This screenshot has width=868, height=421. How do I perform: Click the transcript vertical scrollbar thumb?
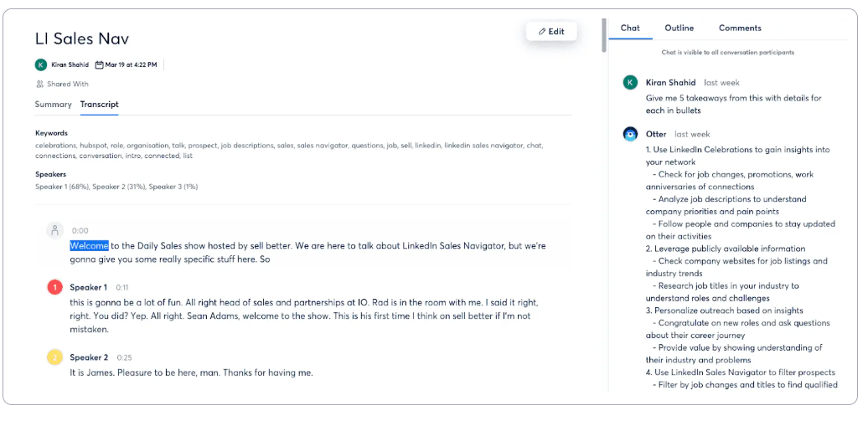click(604, 35)
